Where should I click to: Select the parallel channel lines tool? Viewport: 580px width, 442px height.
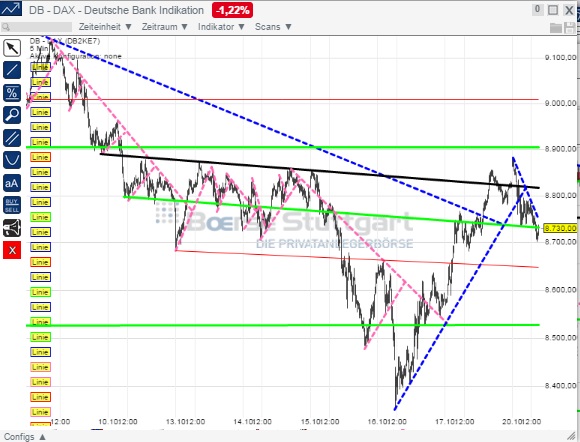[12, 138]
